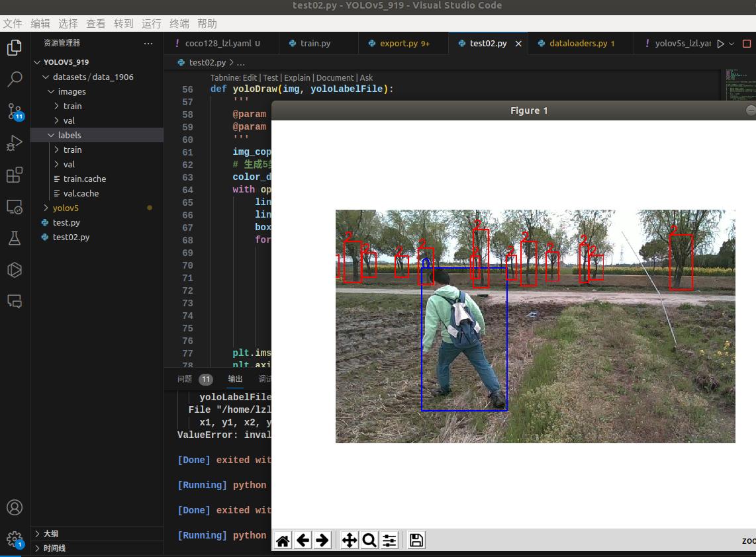Switch to the dataloaders.py tab

coord(577,44)
